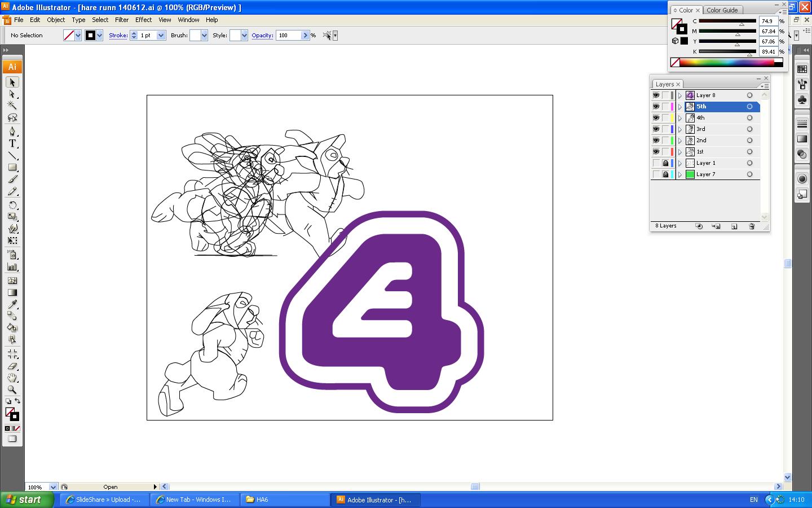
Task: Choose the Mesh tool
Action: coord(12,281)
